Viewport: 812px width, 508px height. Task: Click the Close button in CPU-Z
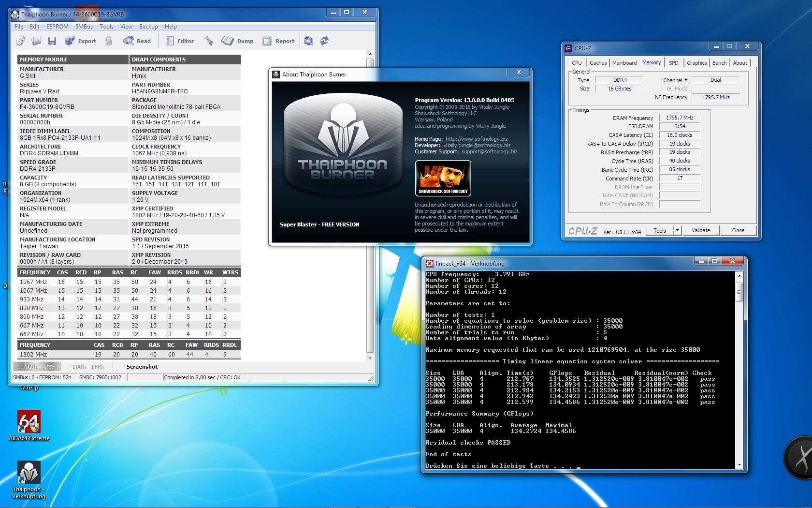tap(738, 230)
